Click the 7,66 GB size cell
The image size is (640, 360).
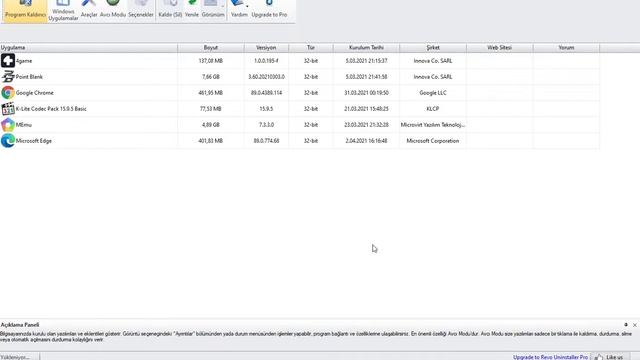click(x=211, y=77)
